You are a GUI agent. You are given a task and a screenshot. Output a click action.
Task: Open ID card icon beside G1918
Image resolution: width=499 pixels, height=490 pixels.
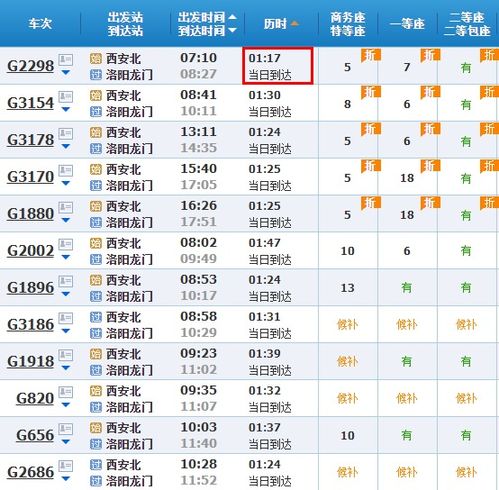point(66,355)
